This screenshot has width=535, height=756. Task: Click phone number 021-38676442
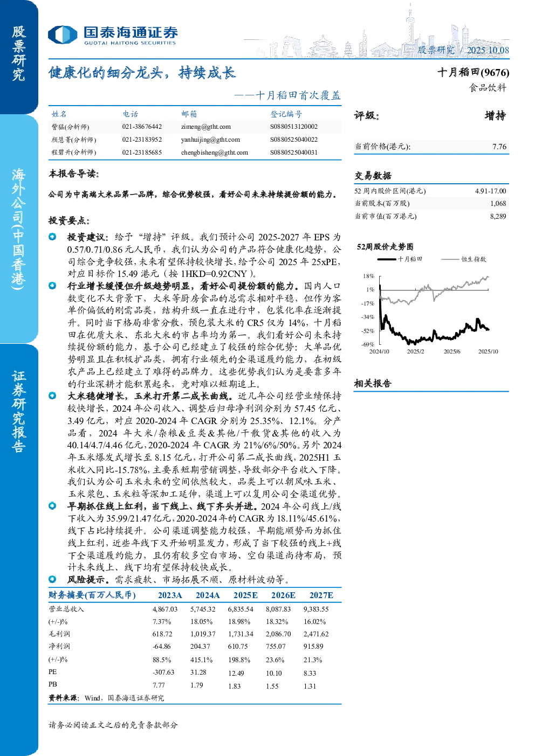point(142,127)
